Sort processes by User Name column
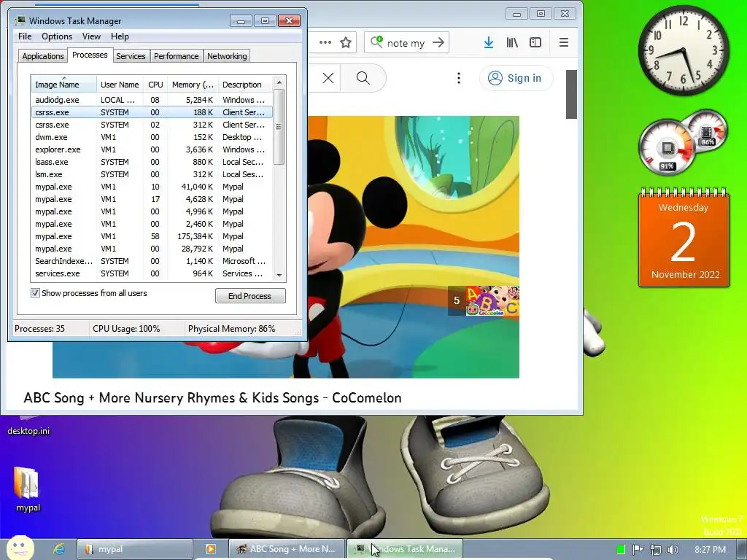The width and height of the screenshot is (747, 560). tap(120, 85)
